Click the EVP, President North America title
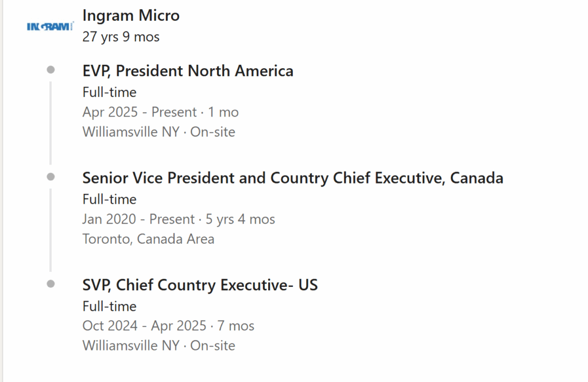The height and width of the screenshot is (382, 588). tap(188, 71)
